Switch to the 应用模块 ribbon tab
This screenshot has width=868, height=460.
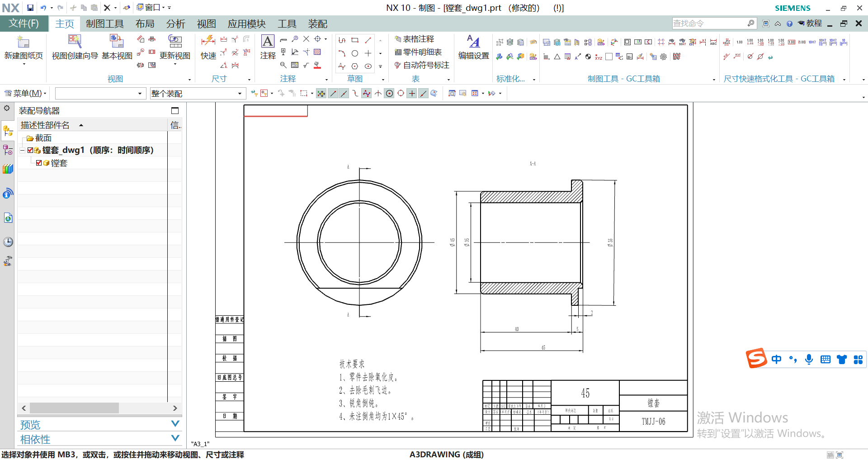click(x=246, y=24)
